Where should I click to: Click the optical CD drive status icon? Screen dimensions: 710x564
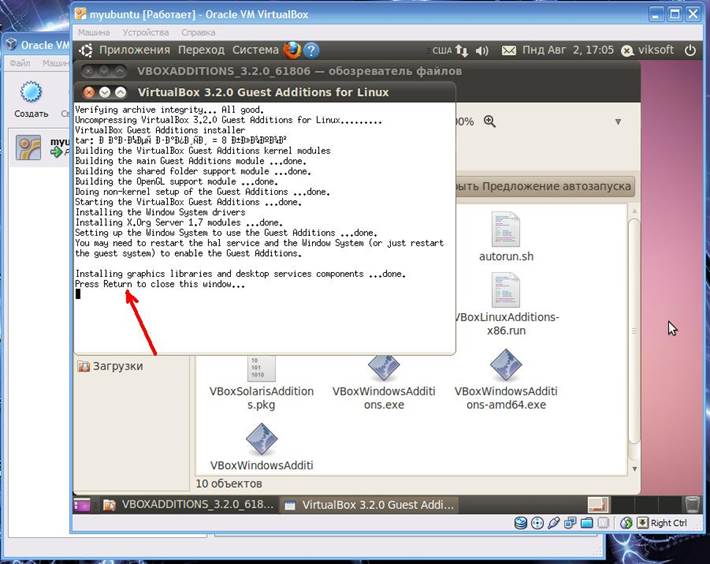pos(537,523)
